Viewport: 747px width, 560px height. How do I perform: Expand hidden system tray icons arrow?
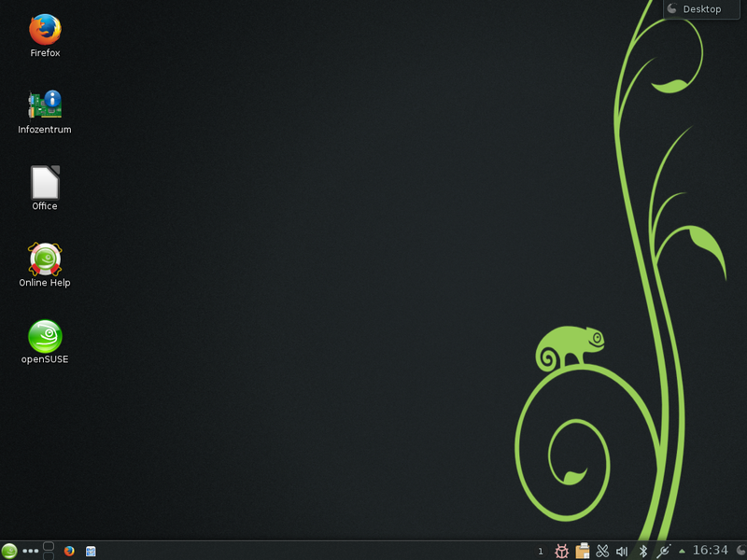(682, 551)
